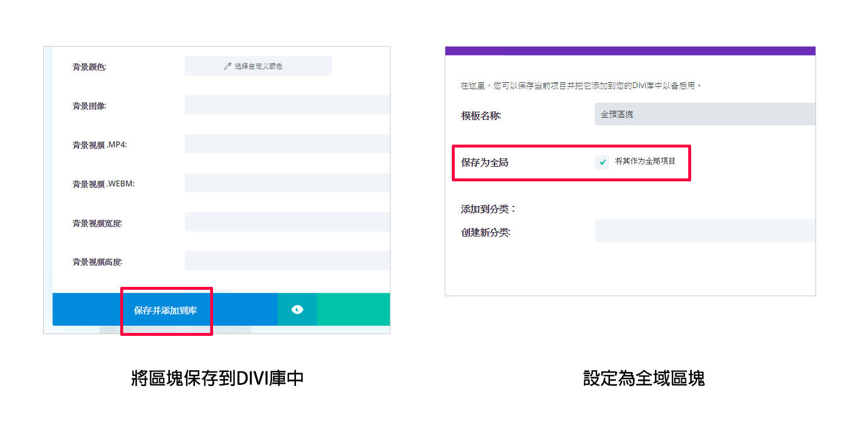Screen dimensions: 868x421
Task: Click the 模板名称 field containing 全預區塊
Action: (705, 114)
